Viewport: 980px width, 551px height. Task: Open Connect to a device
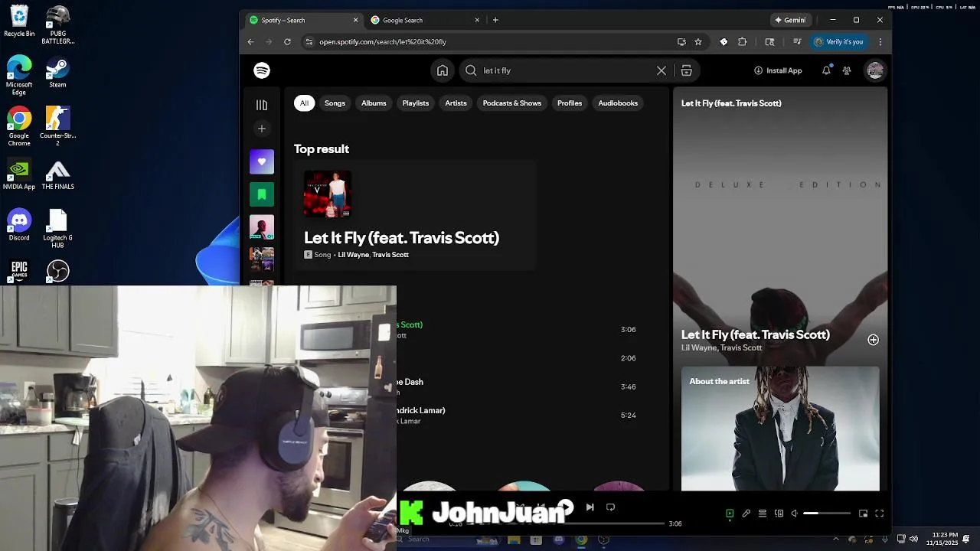[x=779, y=514]
